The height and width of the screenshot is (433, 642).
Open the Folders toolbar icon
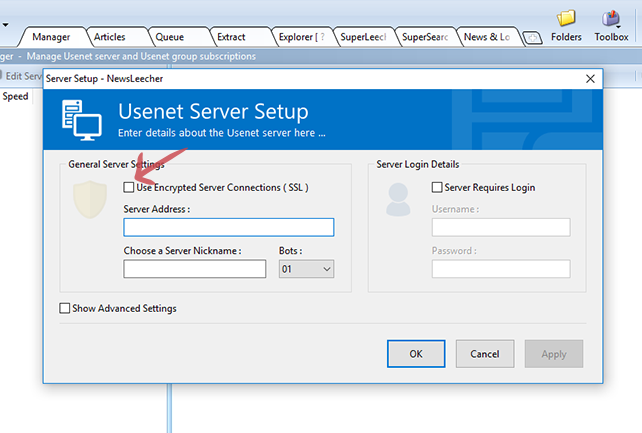tap(566, 26)
